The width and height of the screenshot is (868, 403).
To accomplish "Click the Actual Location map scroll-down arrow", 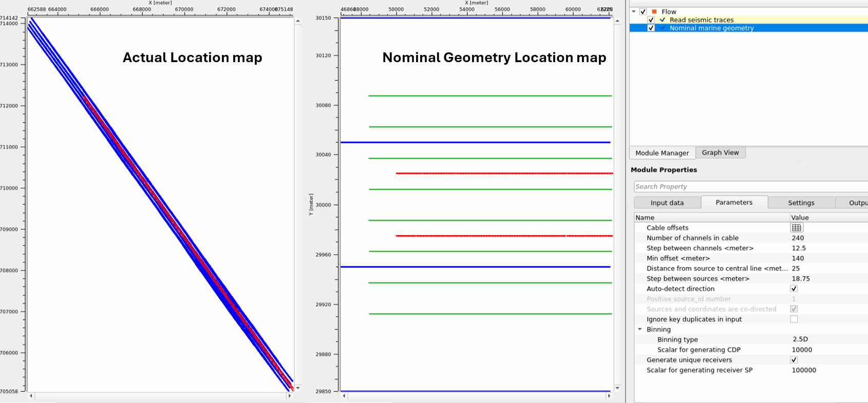I will (x=297, y=388).
